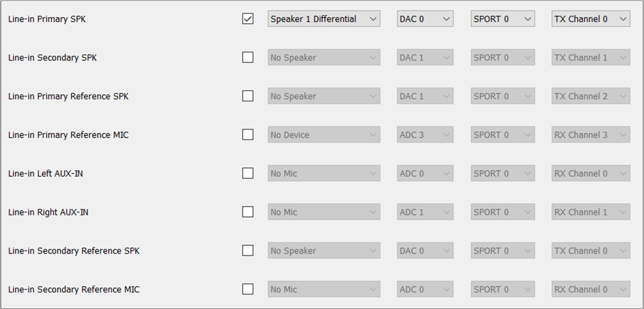644x309 pixels.
Task: Enable Line-in Secondary Reference SPK checkbox
Action: click(x=248, y=250)
